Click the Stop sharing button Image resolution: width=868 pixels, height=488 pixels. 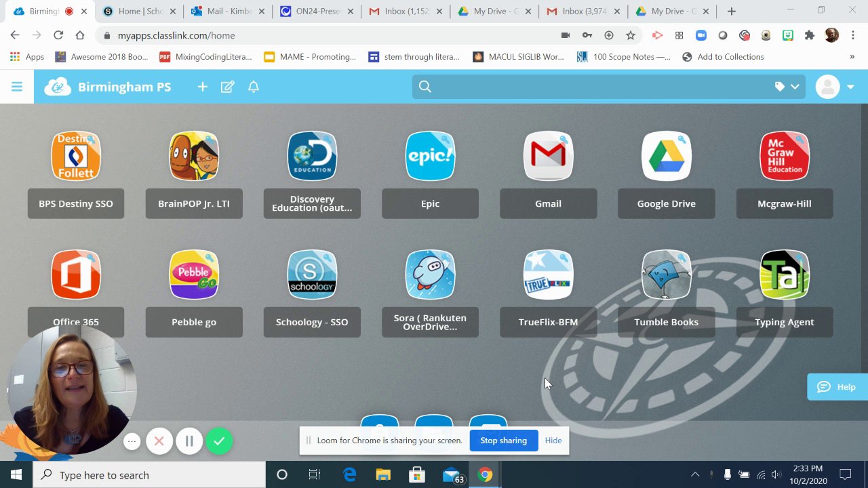[503, 441]
